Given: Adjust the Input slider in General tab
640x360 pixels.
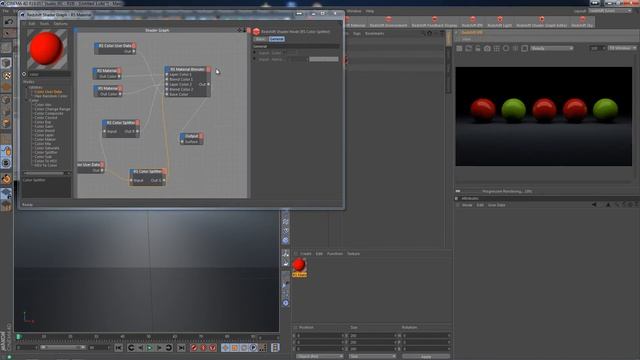Looking at the screenshot, I should (x=324, y=59).
